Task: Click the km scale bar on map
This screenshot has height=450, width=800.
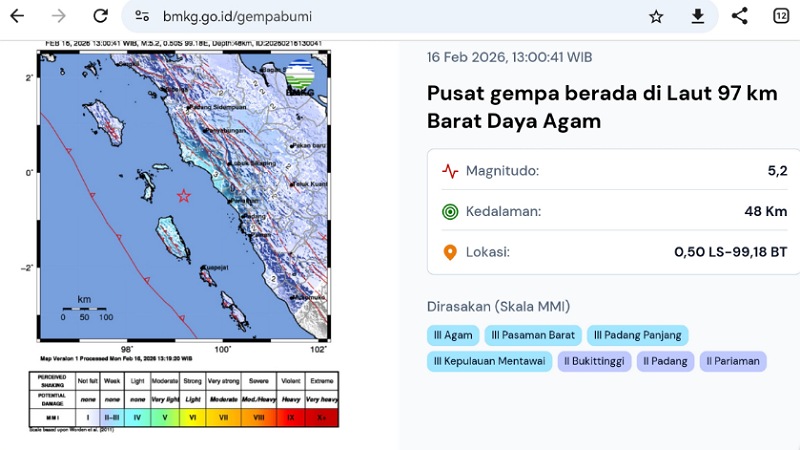Action: point(84,308)
